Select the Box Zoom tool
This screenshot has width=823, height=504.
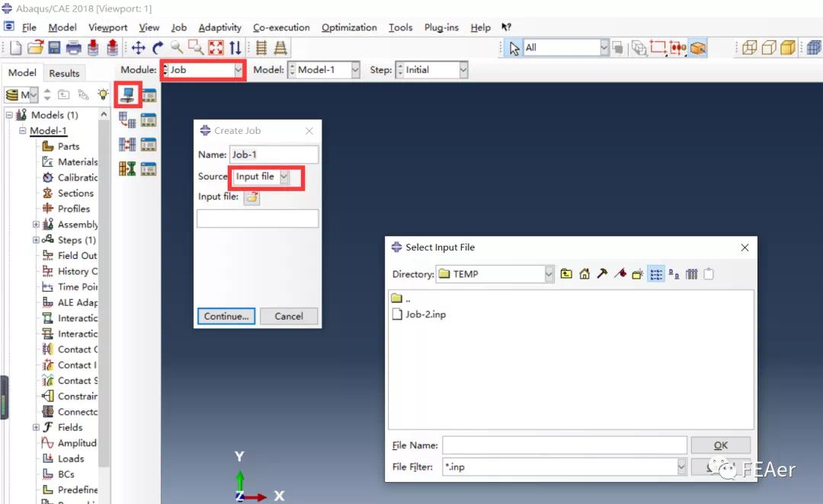(x=196, y=48)
